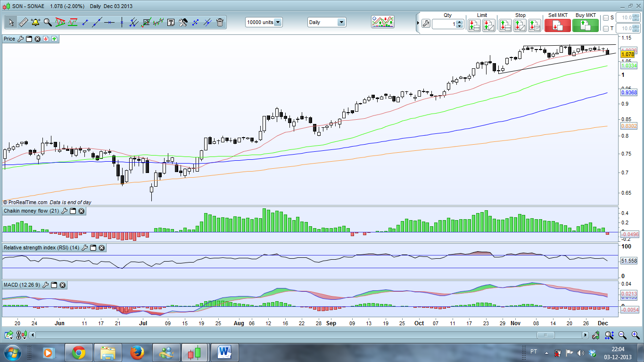Select the ruler measuring tool

click(23, 22)
